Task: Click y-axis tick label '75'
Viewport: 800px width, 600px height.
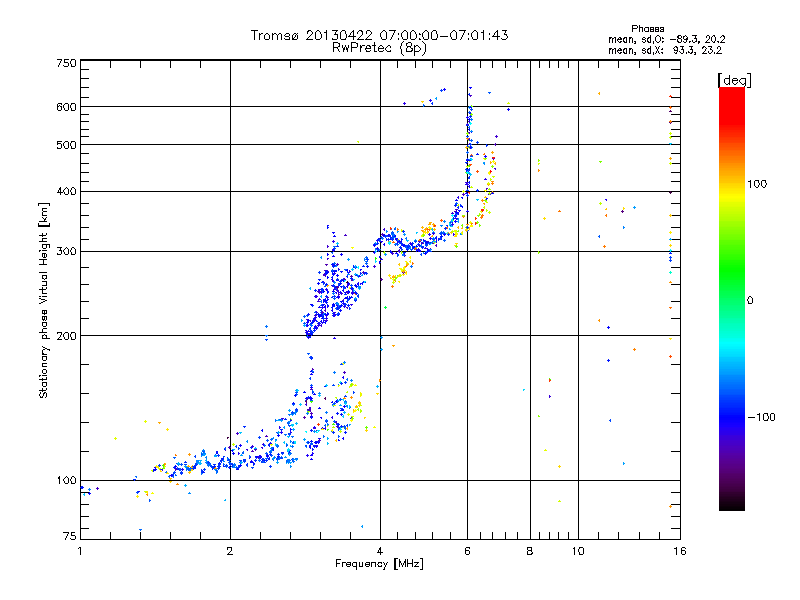Action: pos(70,536)
